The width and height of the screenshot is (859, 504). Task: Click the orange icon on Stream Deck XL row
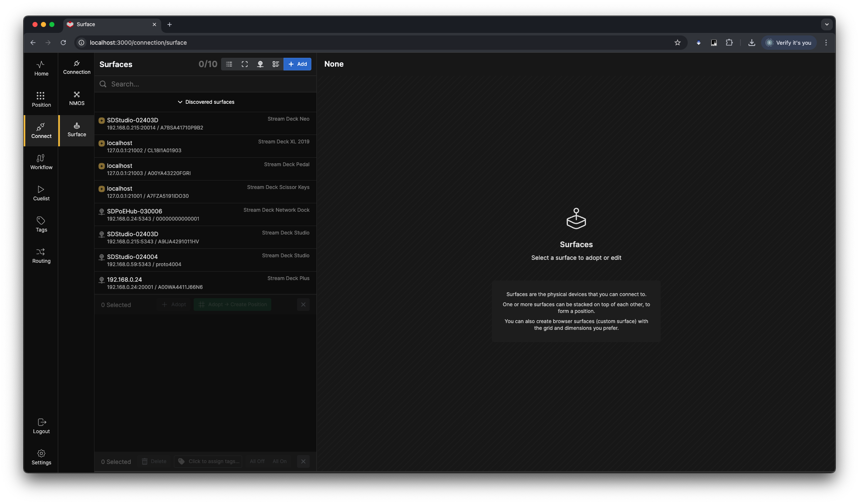[x=102, y=143]
